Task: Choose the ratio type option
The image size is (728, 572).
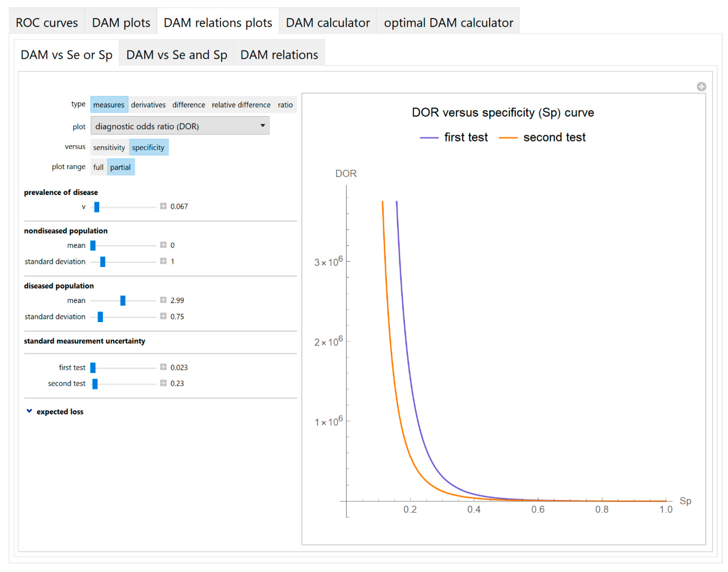Action: point(285,105)
